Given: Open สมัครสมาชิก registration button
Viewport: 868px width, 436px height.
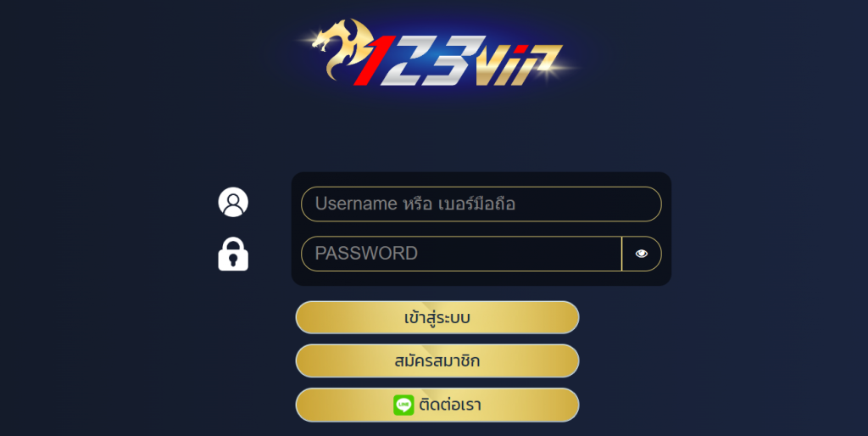Looking at the screenshot, I should (437, 361).
